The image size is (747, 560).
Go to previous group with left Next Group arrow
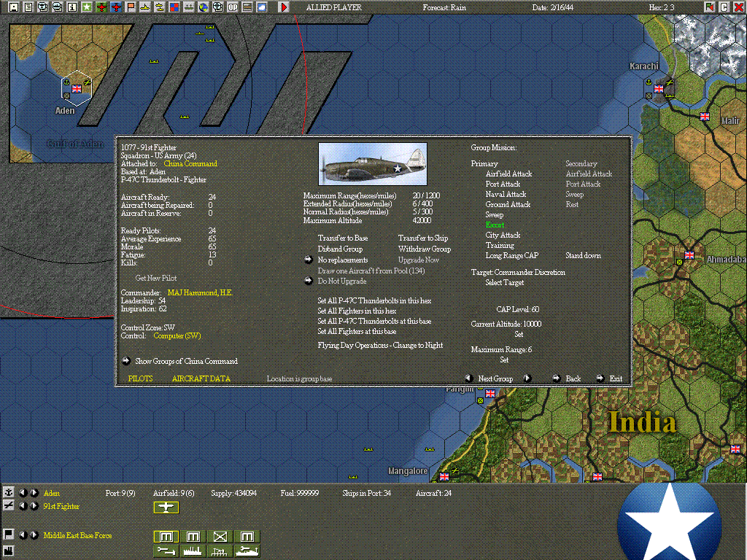469,378
